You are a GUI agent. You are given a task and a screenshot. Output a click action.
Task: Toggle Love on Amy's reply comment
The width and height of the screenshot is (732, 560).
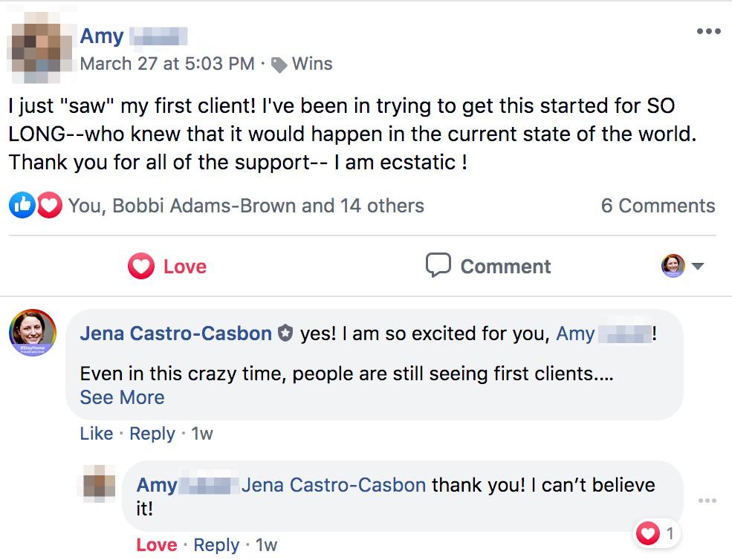pyautogui.click(x=157, y=545)
